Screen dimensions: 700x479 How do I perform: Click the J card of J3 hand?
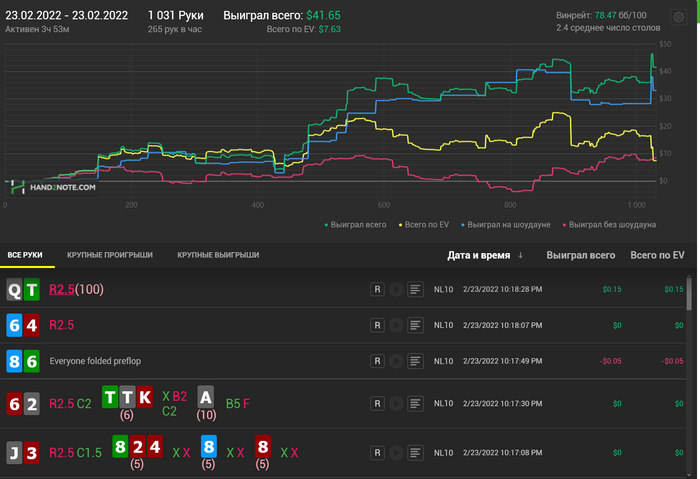point(14,453)
